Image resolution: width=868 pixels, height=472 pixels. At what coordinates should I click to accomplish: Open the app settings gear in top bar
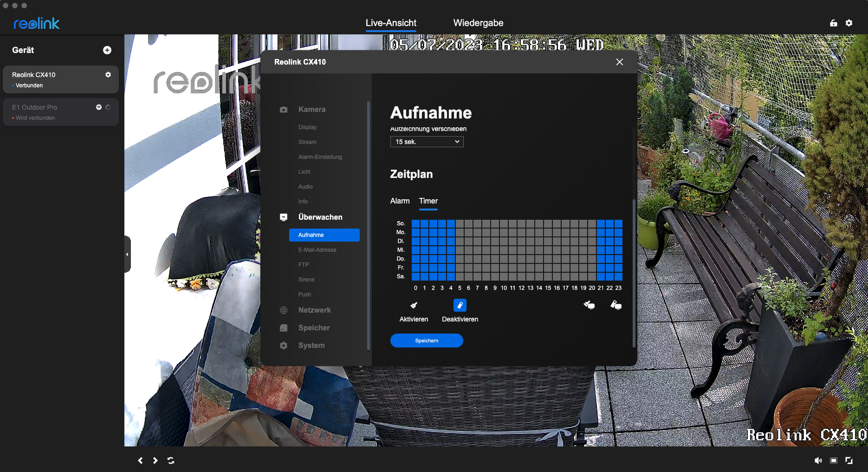849,23
